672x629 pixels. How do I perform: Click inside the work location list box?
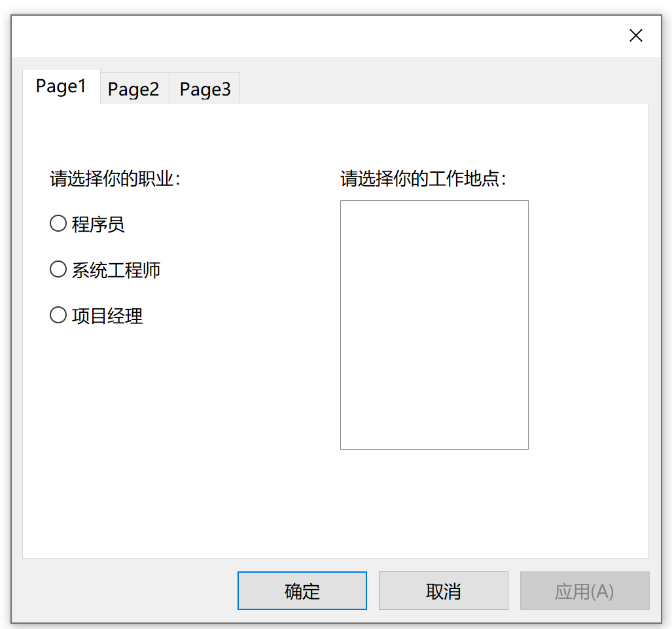(434, 324)
